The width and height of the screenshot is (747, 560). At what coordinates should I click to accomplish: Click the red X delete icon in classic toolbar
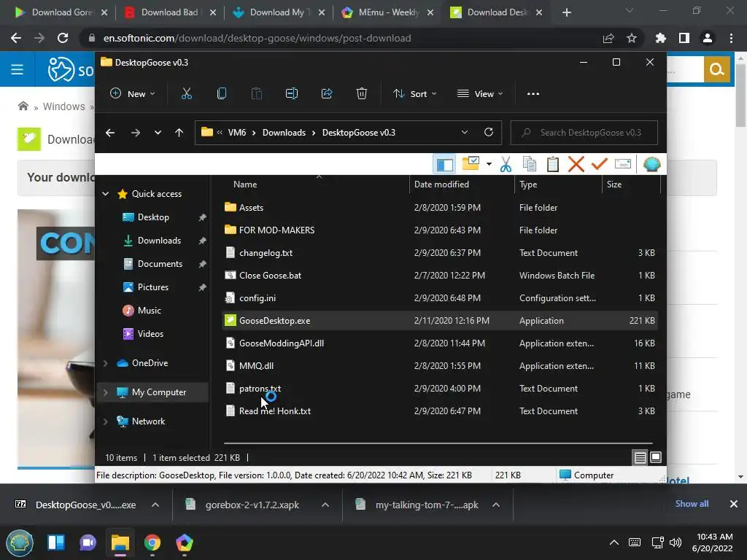576,164
